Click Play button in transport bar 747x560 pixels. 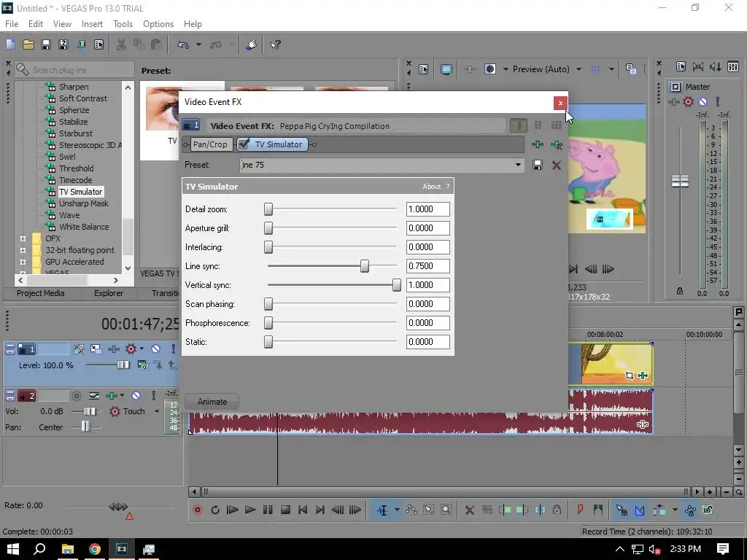[x=250, y=510]
